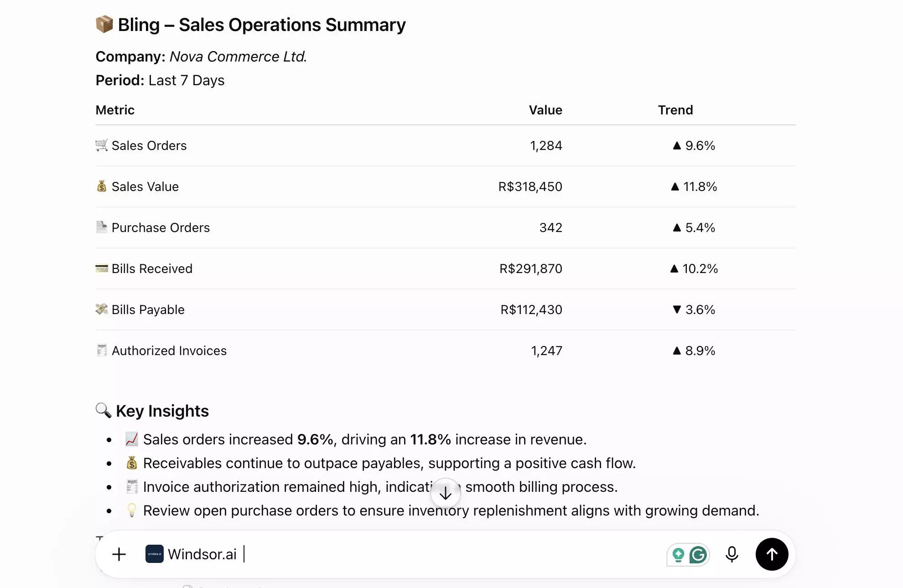Viewport: 903px width, 588px height.
Task: Send message with the up-arrow button
Action: [x=772, y=554]
